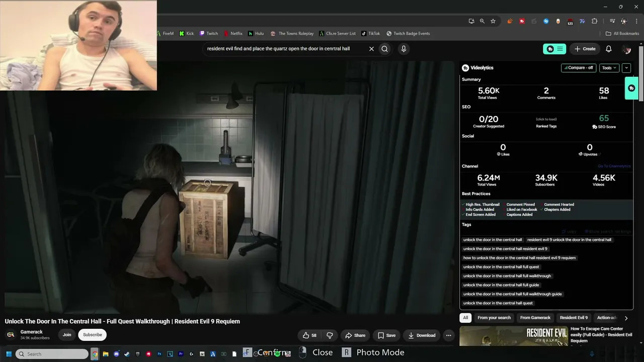The image size is (644, 362).
Task: Click the YouTube search magnifier button
Action: pyautogui.click(x=384, y=49)
